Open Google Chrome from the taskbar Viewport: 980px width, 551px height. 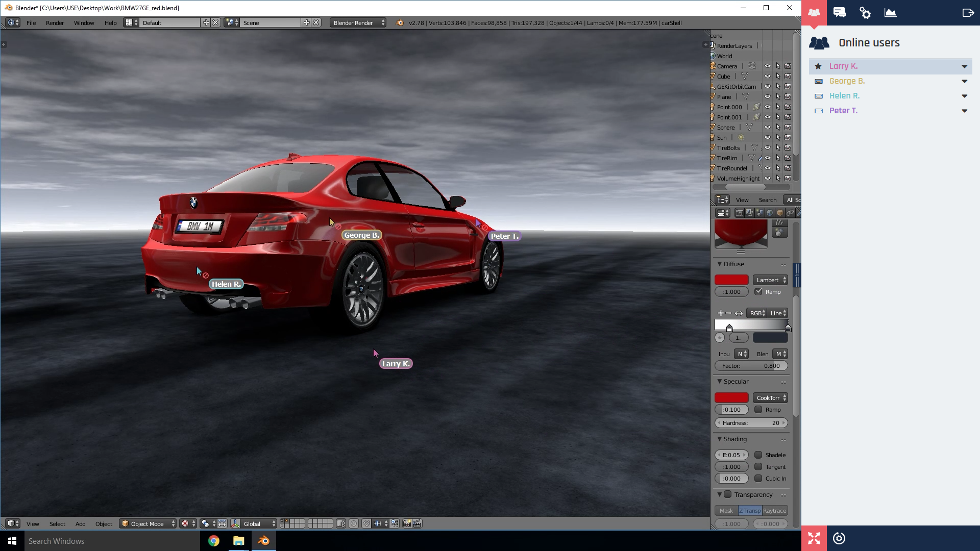pyautogui.click(x=213, y=541)
